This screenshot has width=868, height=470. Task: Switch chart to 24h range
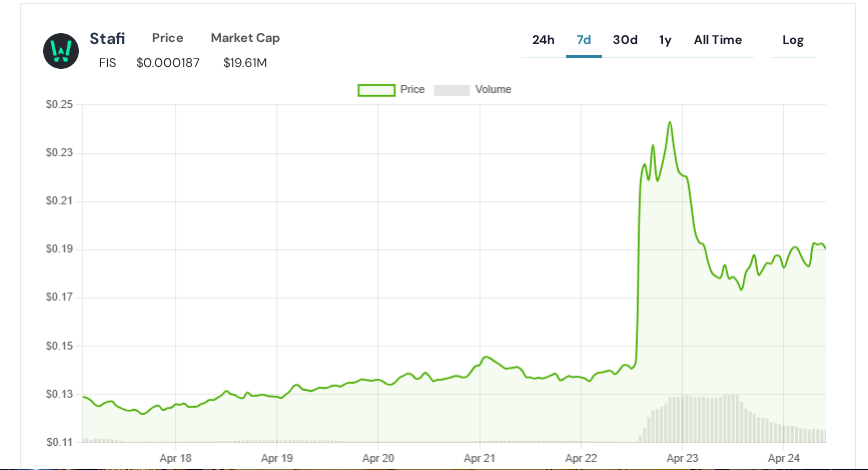point(543,40)
